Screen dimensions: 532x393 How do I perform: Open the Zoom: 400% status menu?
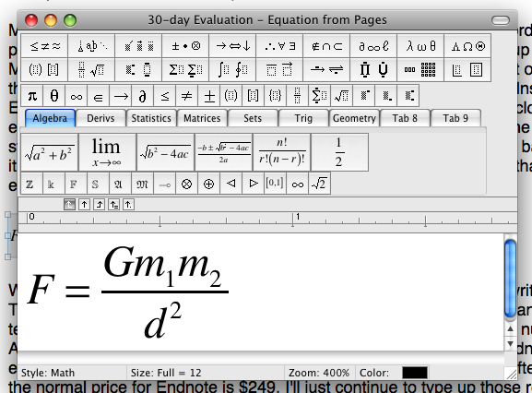pos(319,373)
